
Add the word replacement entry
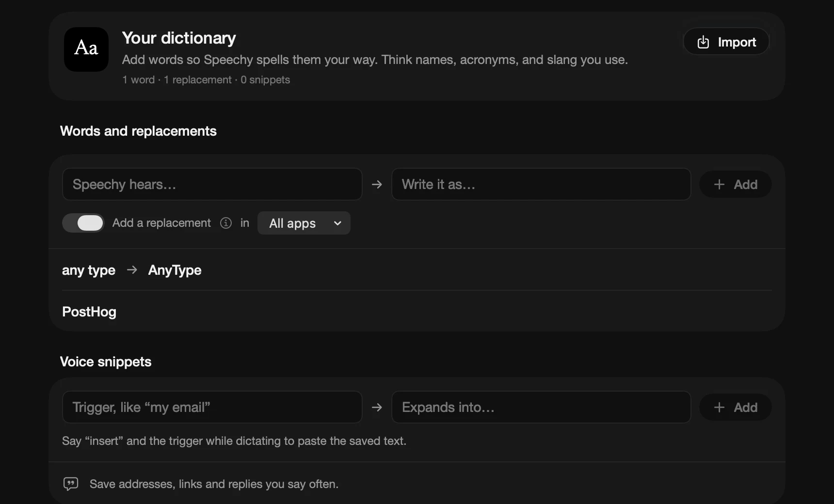735,184
